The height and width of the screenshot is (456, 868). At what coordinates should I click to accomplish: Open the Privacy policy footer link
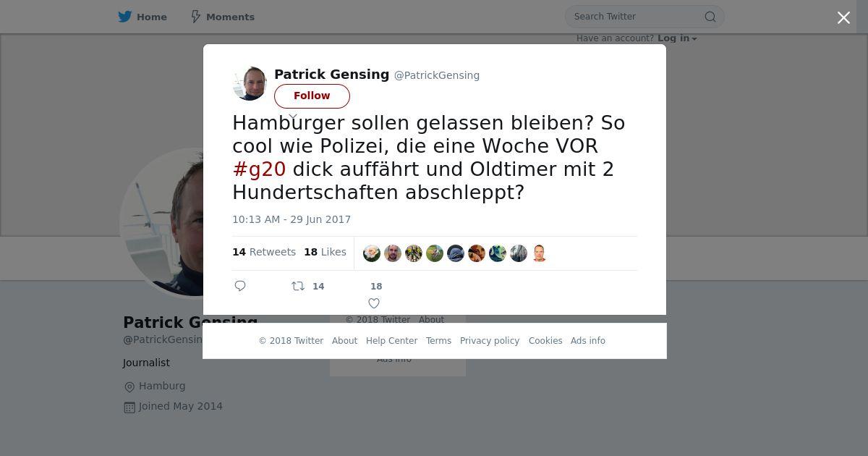pos(490,341)
